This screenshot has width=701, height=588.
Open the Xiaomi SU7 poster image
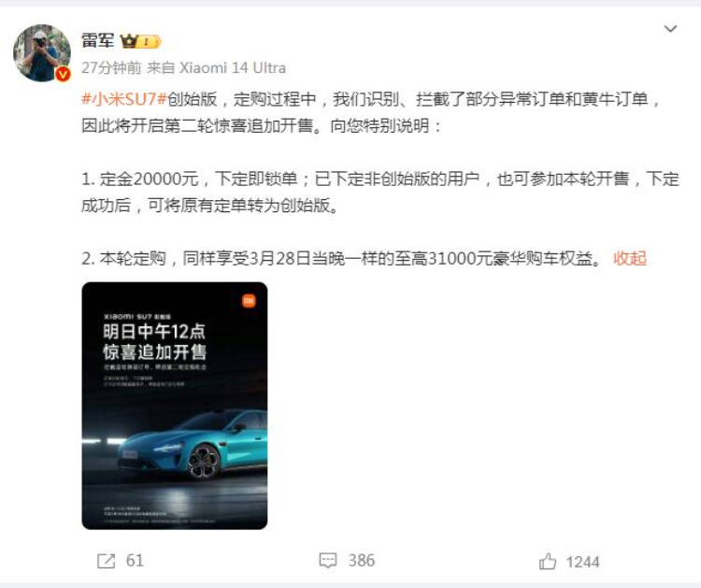(x=175, y=406)
